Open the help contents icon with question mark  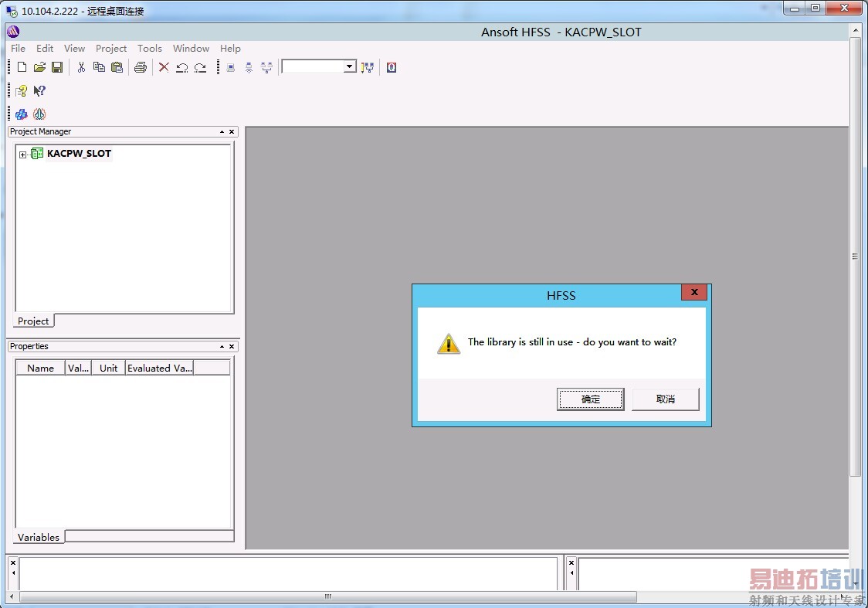tap(22, 90)
